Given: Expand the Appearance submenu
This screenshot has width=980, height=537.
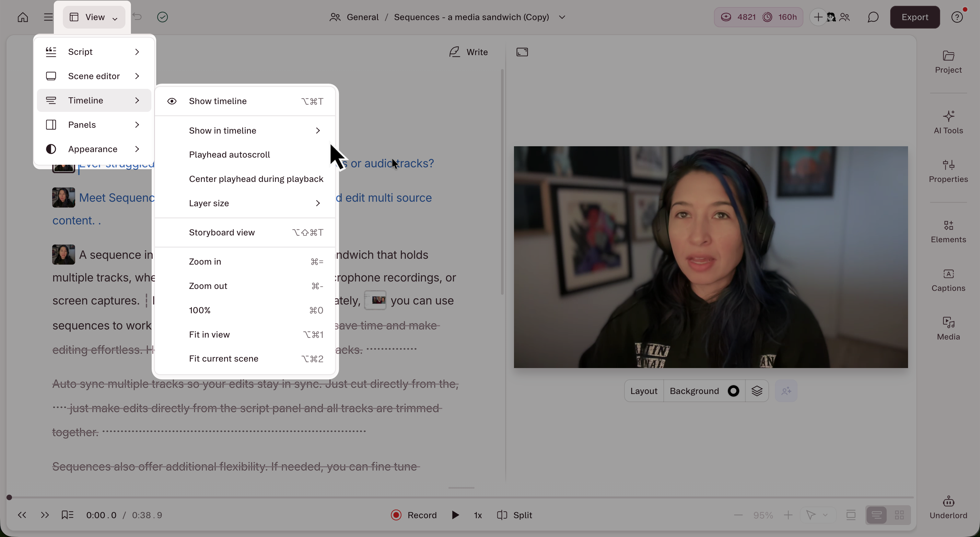Looking at the screenshot, I should click(94, 149).
